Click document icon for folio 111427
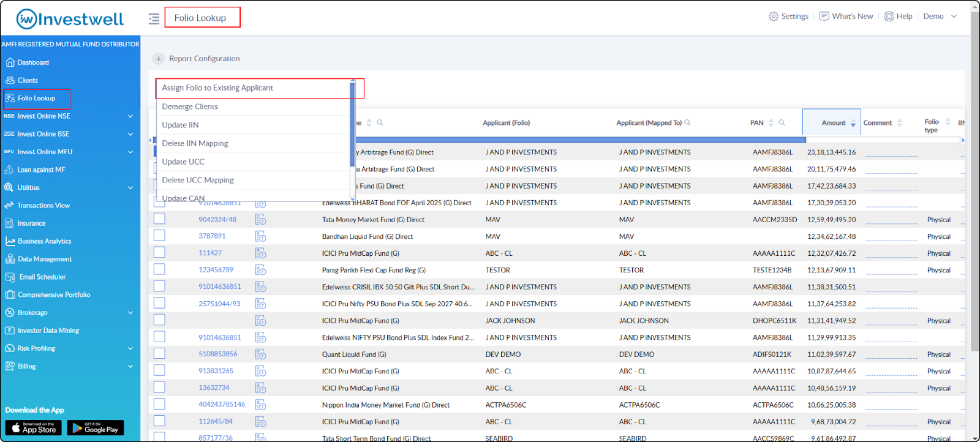 (260, 253)
